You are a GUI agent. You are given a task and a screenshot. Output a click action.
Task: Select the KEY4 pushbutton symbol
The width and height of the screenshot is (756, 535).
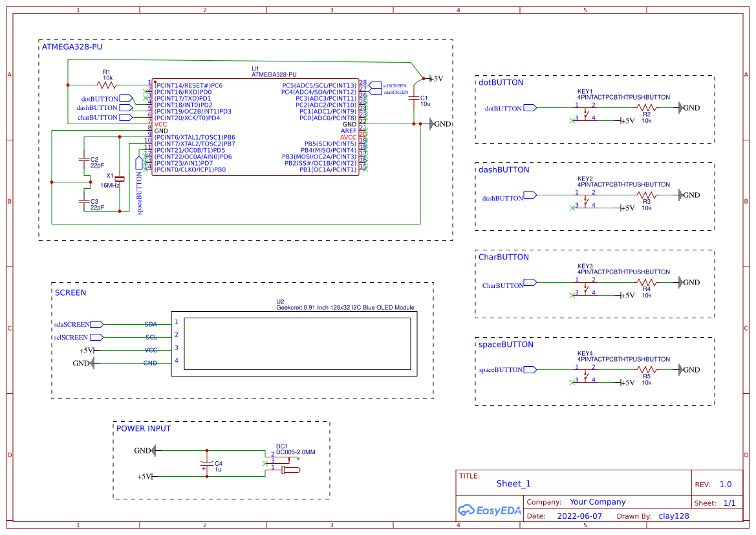585,375
